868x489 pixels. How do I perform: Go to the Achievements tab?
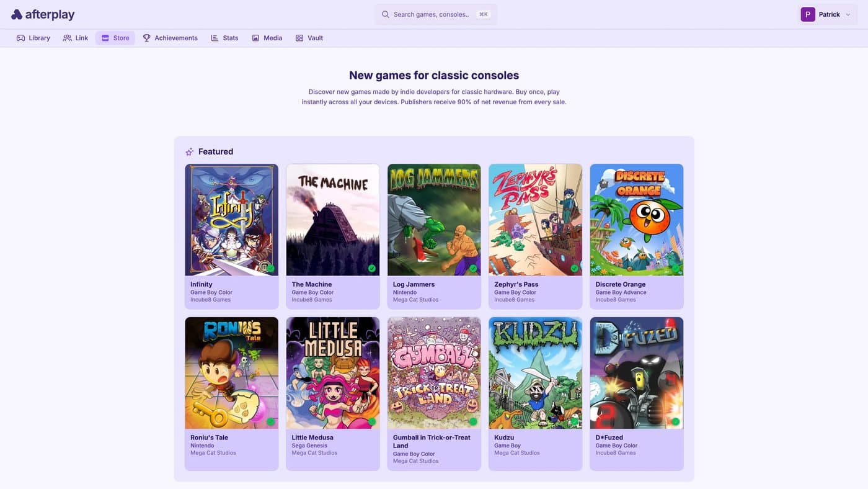coord(170,38)
